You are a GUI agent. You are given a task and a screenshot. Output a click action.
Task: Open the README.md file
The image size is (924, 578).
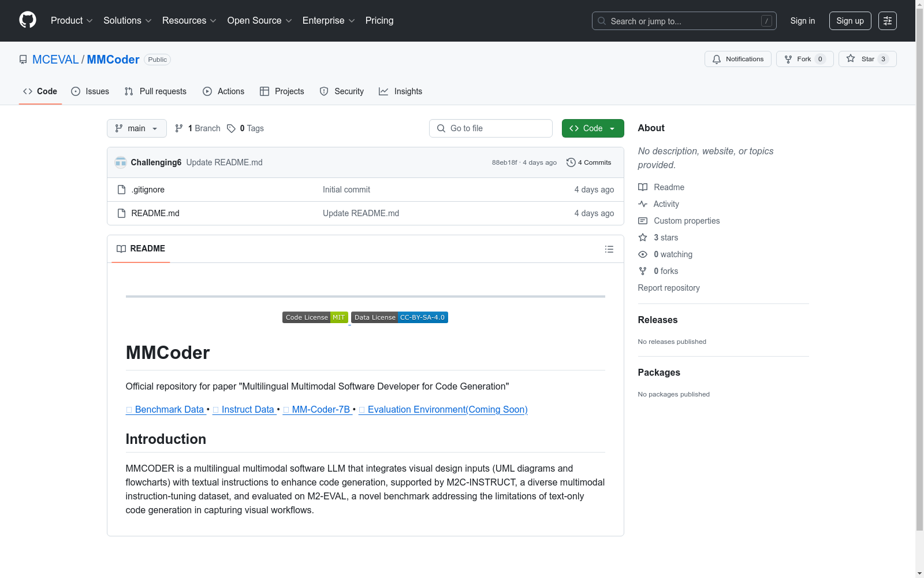pyautogui.click(x=155, y=213)
